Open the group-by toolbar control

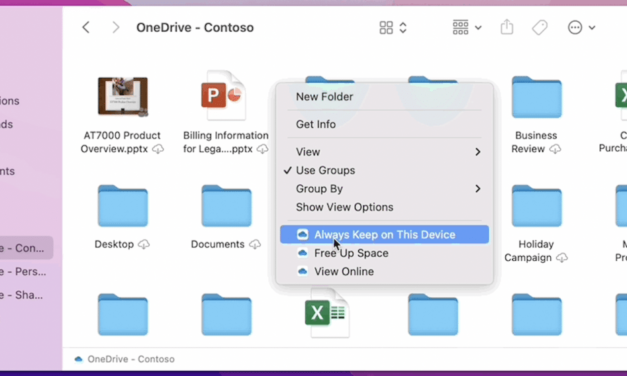(467, 27)
